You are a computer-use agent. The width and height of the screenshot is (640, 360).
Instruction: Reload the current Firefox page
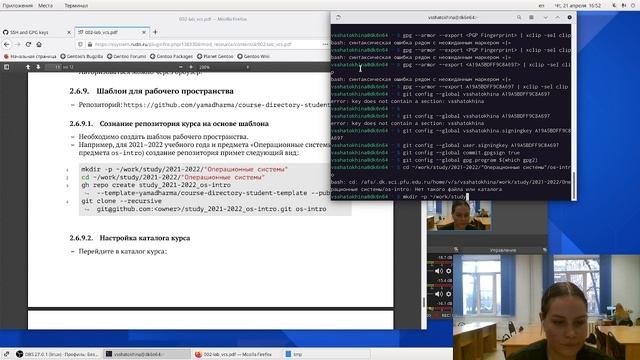point(28,44)
